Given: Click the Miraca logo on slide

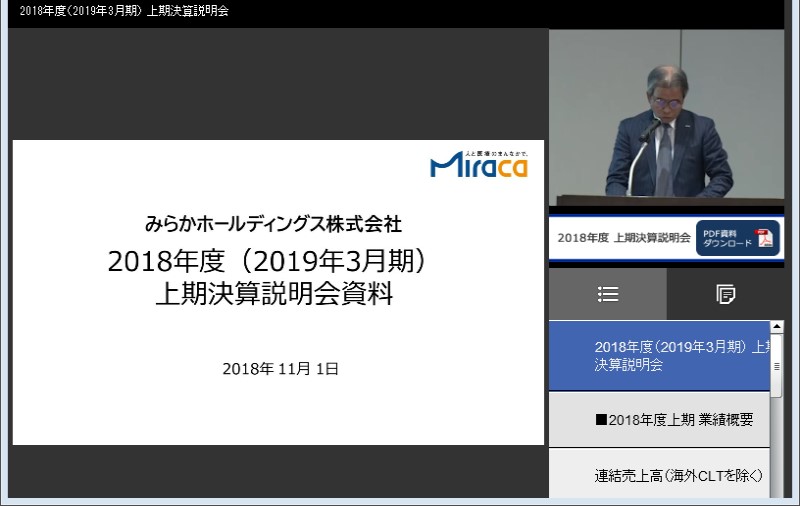Looking at the screenshot, I should [479, 165].
